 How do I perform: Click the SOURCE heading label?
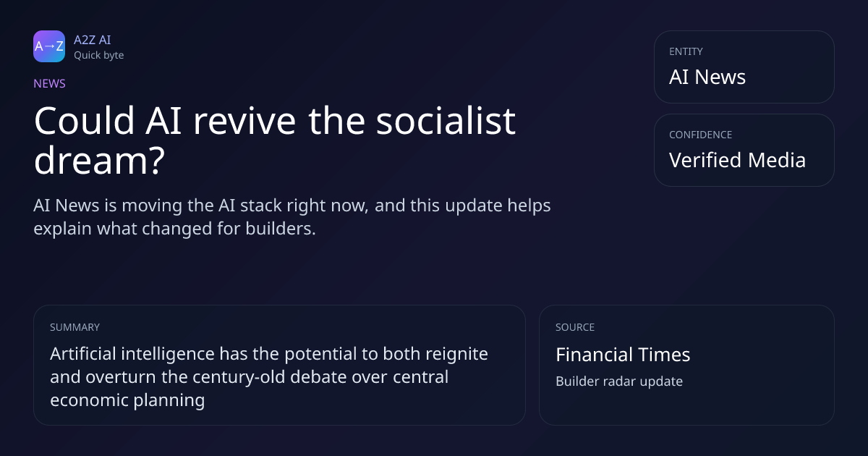[575, 327]
